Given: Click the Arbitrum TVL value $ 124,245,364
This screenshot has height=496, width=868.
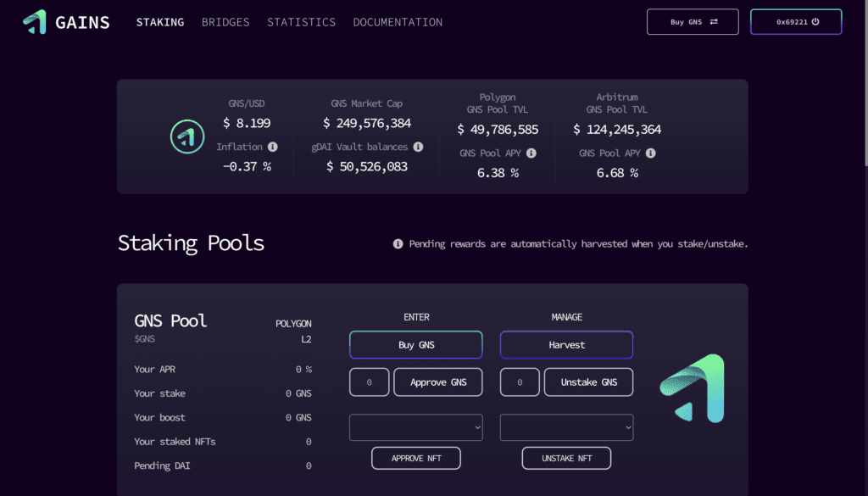Looking at the screenshot, I should [x=617, y=130].
